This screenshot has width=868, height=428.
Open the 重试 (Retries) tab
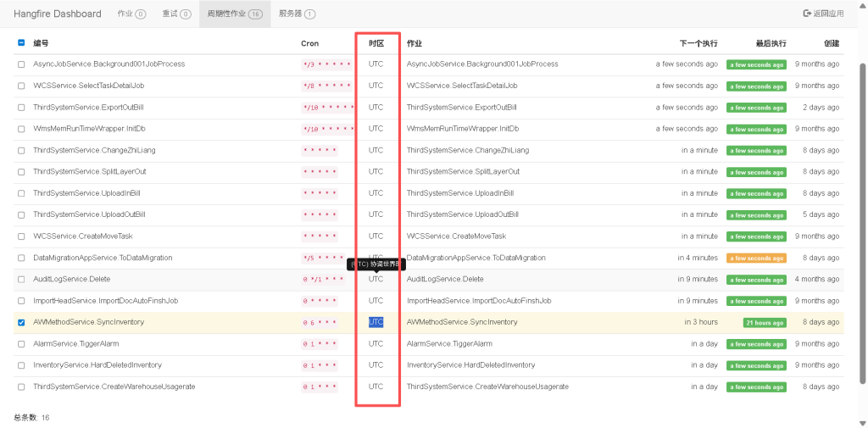[176, 14]
